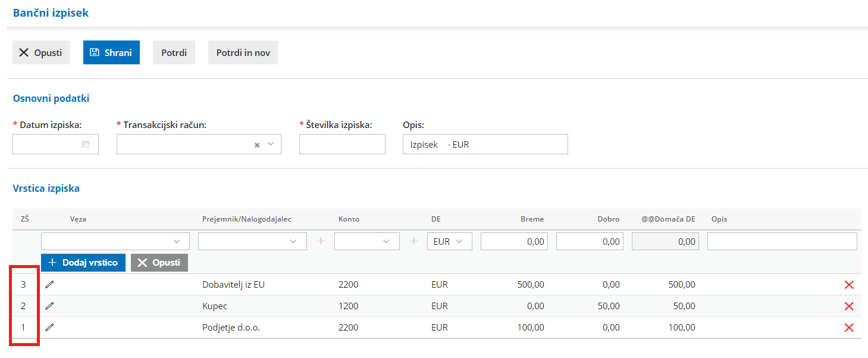
Task: Open the DE currency dropdown showing EUR
Action: [x=449, y=241]
